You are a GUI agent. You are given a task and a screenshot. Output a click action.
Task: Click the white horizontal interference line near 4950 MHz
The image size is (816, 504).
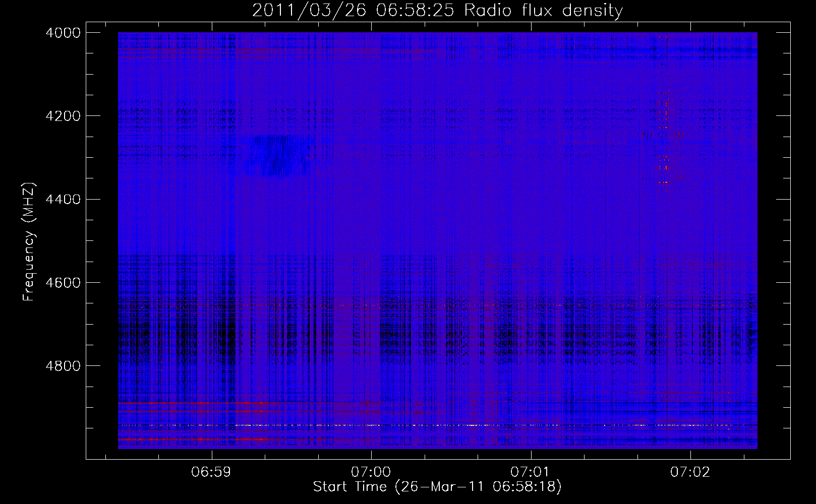coord(437,425)
